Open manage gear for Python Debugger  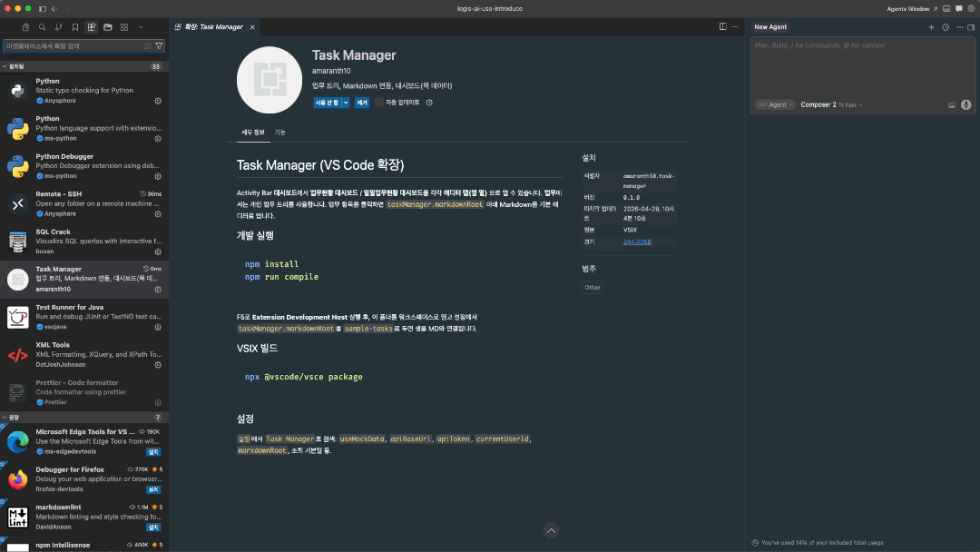click(158, 176)
